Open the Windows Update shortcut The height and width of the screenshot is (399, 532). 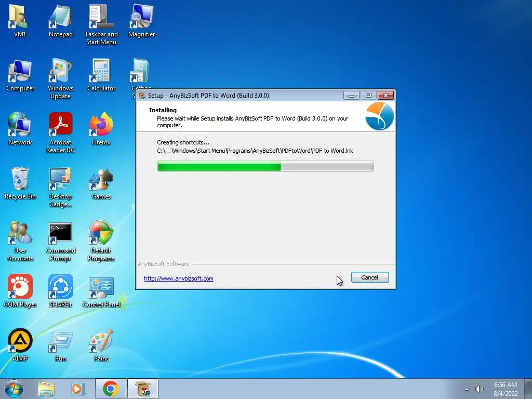[60, 79]
